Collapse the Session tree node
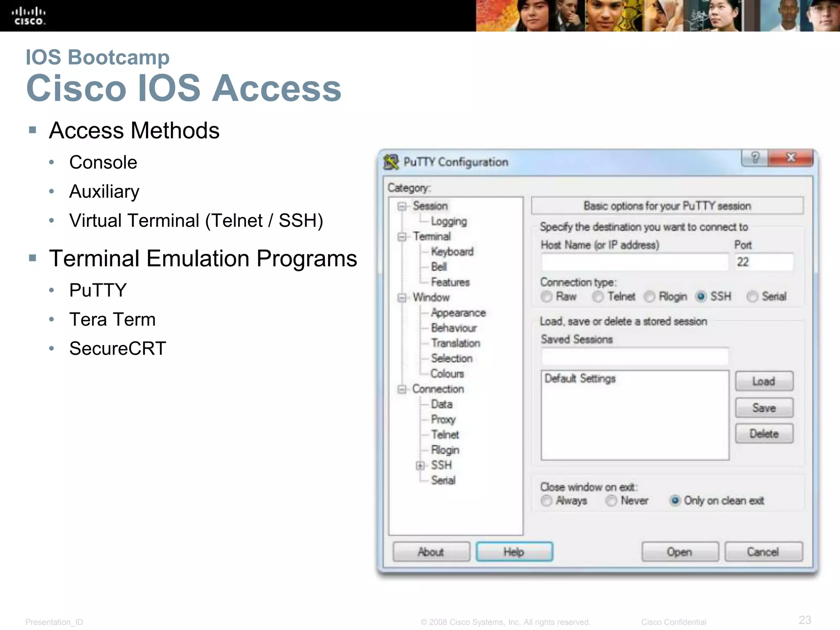Image resolution: width=840 pixels, height=630 pixels. [x=402, y=206]
